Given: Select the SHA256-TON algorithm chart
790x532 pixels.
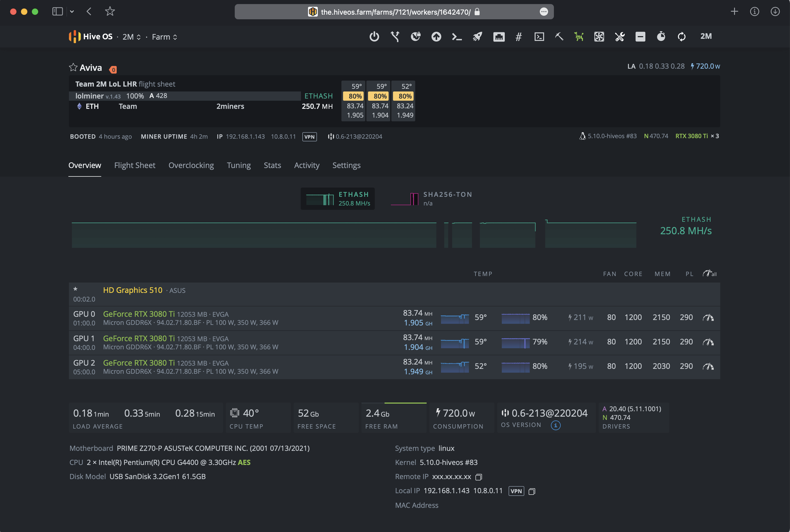Looking at the screenshot, I should coord(432,199).
